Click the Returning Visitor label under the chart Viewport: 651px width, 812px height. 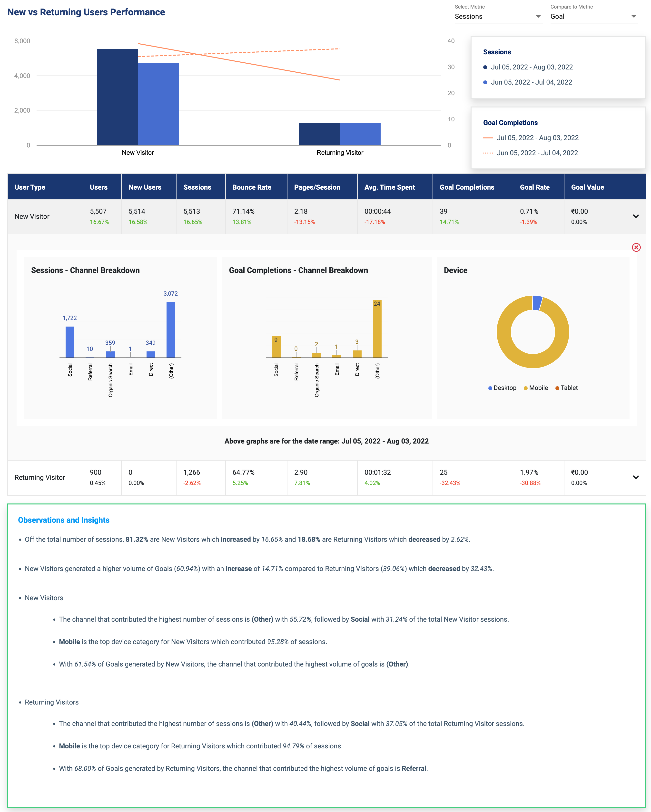click(x=339, y=153)
